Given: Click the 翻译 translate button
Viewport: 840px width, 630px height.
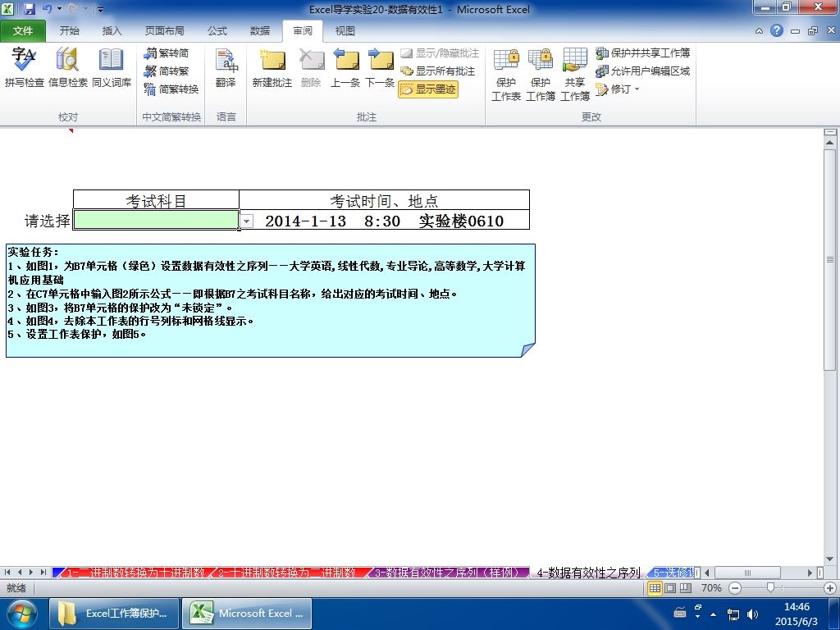Looking at the screenshot, I should 226,67.
